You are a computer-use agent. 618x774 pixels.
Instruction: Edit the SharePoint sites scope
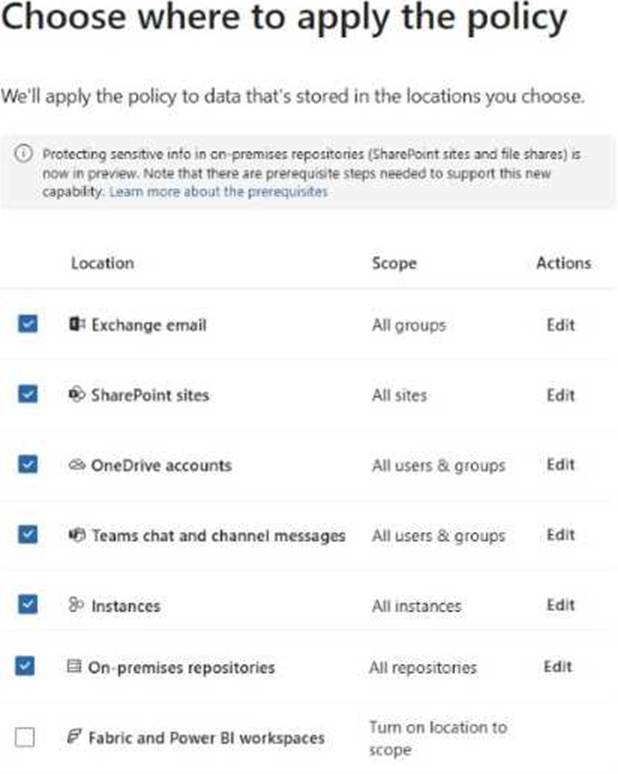pos(560,395)
